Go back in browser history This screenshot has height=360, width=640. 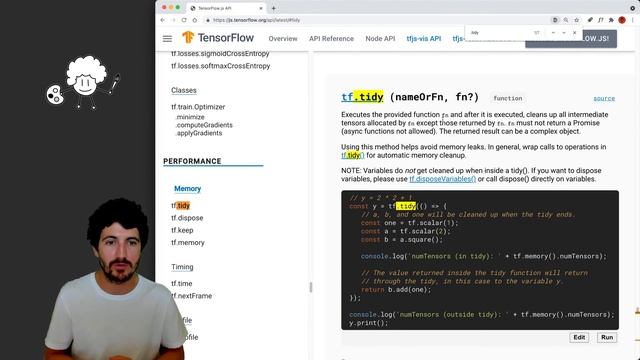click(x=162, y=20)
